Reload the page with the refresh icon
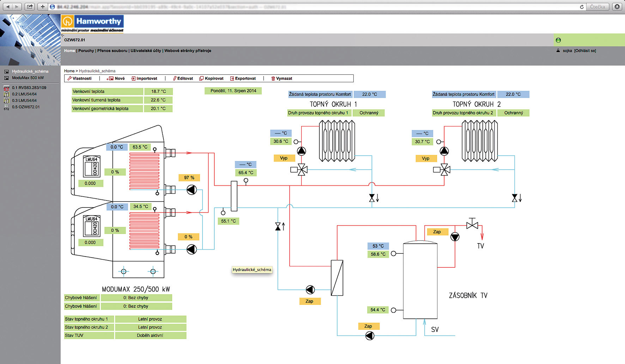625x364 pixels. (582, 7)
